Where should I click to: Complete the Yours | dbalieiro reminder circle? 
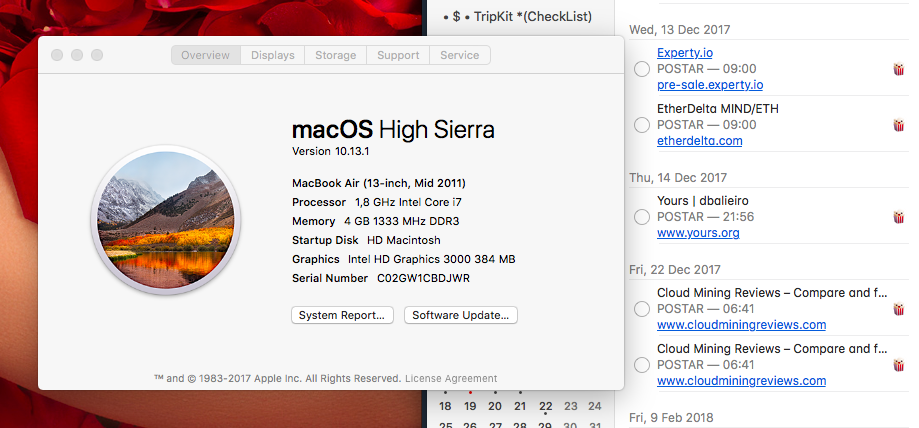pos(642,216)
